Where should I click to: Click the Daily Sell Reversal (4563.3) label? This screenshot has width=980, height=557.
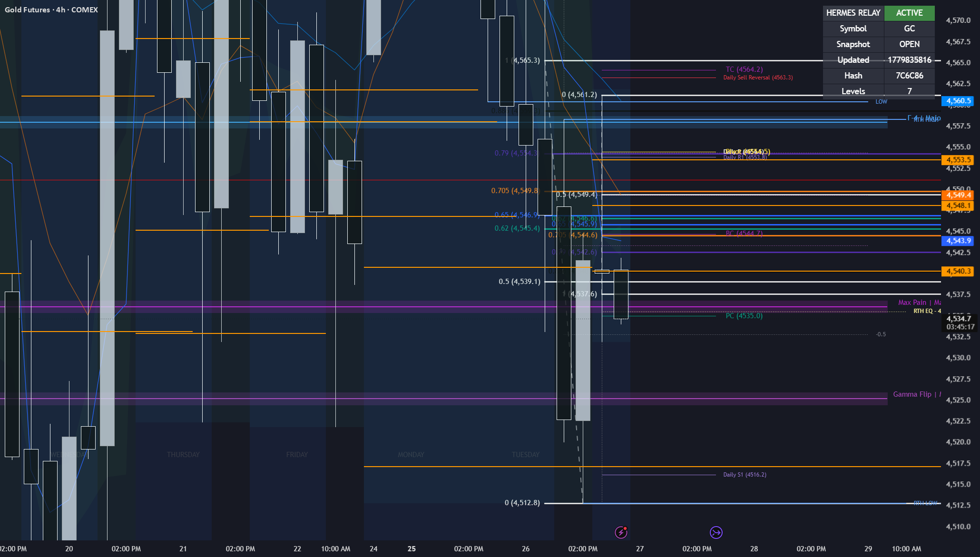coord(758,78)
